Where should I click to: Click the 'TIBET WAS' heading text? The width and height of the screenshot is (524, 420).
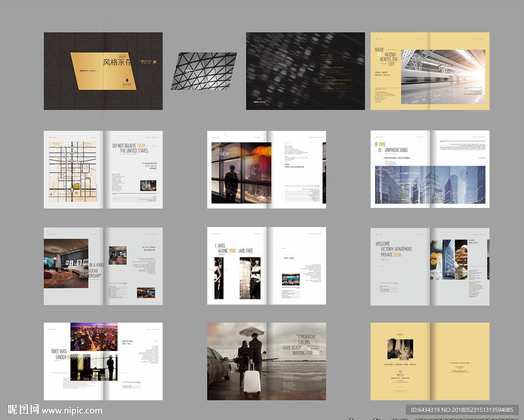pyautogui.click(x=59, y=351)
